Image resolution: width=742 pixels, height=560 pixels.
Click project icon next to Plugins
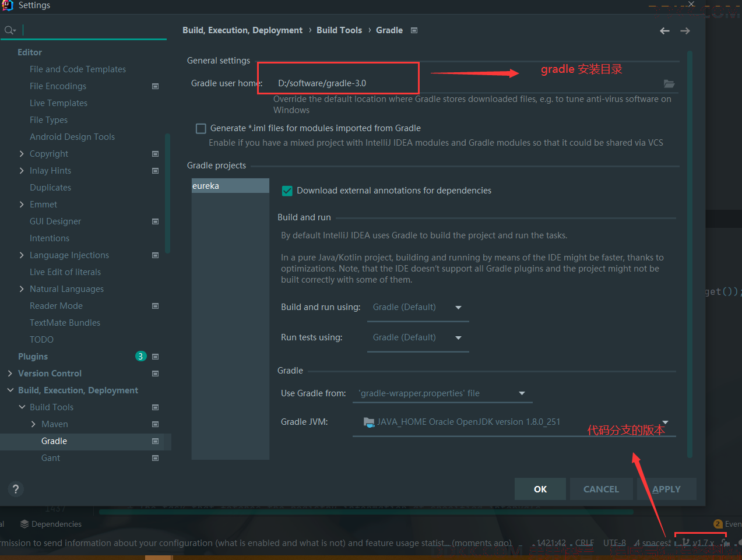click(155, 357)
